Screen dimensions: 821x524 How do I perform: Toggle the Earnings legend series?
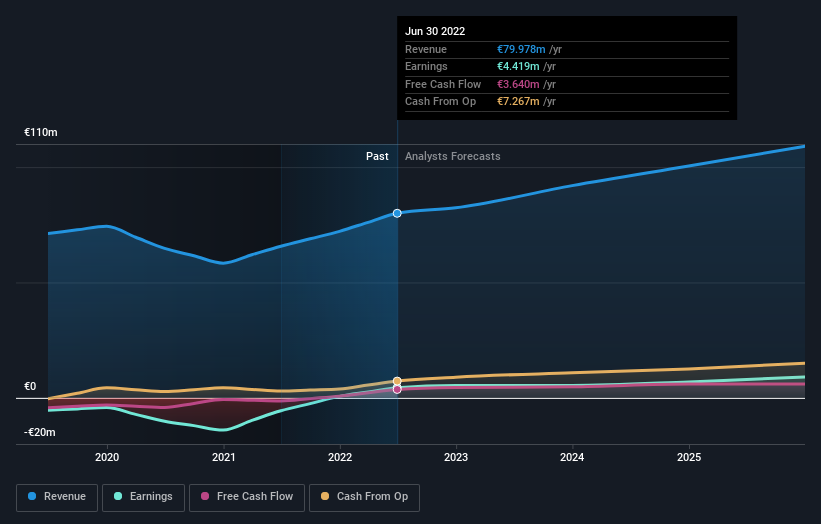coord(143,497)
